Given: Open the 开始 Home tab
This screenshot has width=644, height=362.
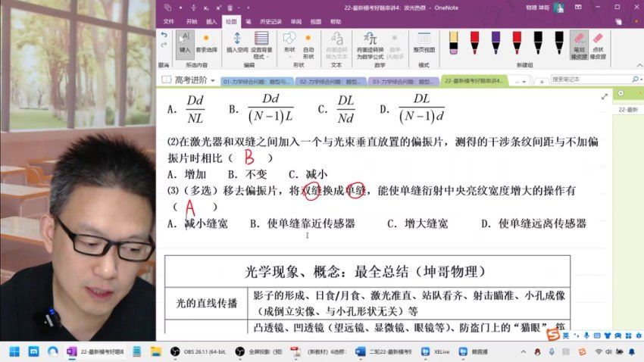Looking at the screenshot, I should click(x=192, y=21).
